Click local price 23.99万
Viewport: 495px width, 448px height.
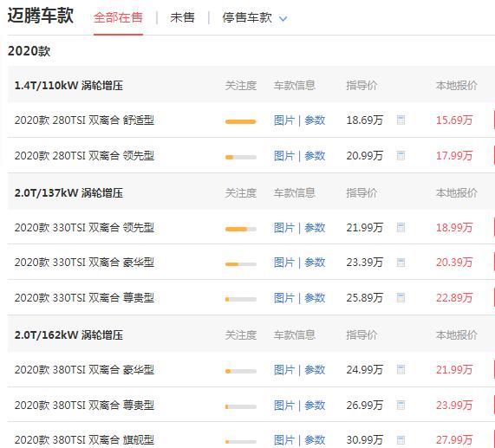point(454,405)
